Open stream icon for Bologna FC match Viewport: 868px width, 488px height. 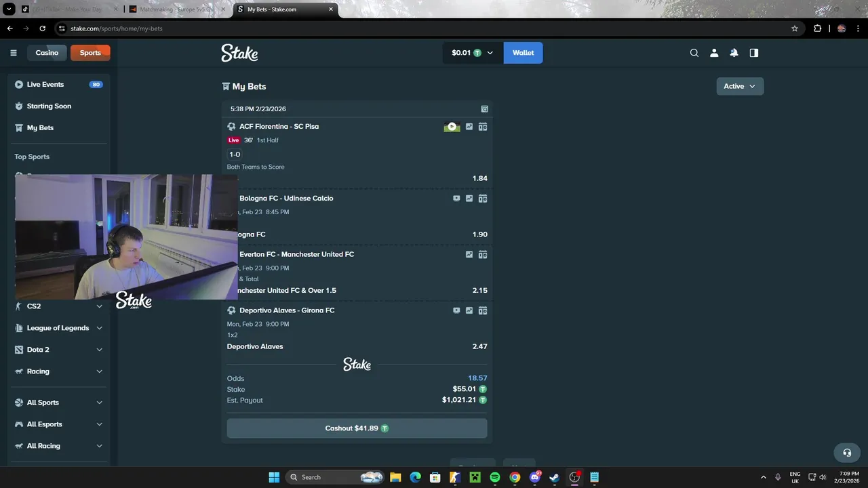456,199
